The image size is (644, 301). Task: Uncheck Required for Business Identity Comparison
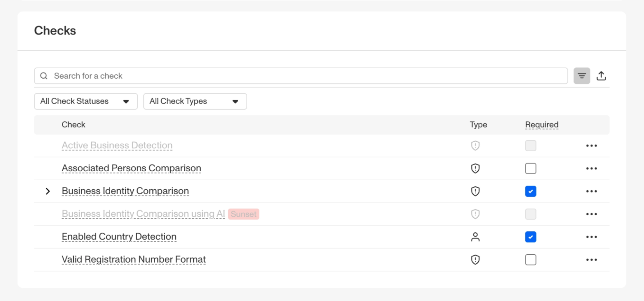tap(530, 191)
